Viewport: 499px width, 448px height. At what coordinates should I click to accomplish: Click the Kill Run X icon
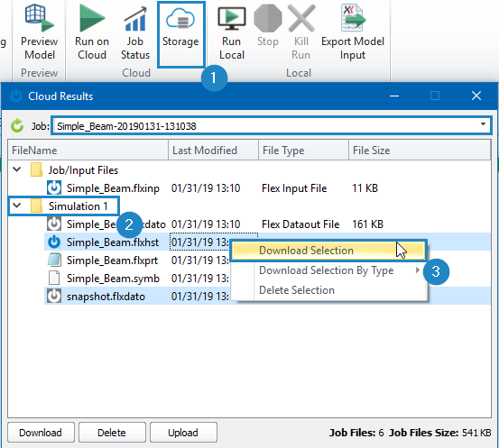coord(301,18)
